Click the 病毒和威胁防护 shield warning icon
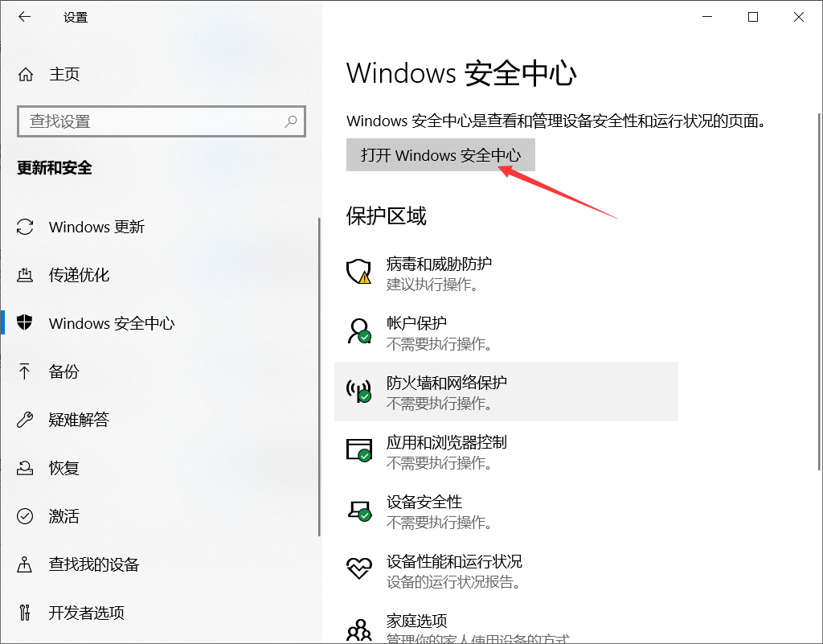The width and height of the screenshot is (823, 644). tap(359, 272)
